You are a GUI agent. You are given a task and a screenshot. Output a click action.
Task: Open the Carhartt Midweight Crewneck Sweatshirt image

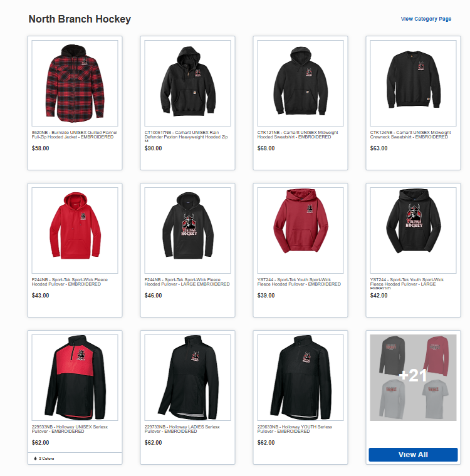click(413, 83)
